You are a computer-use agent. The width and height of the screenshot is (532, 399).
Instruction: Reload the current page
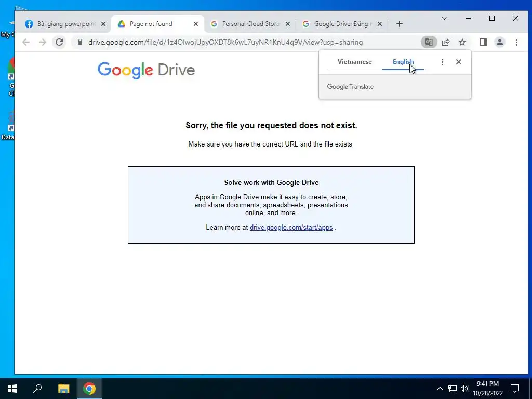click(59, 42)
